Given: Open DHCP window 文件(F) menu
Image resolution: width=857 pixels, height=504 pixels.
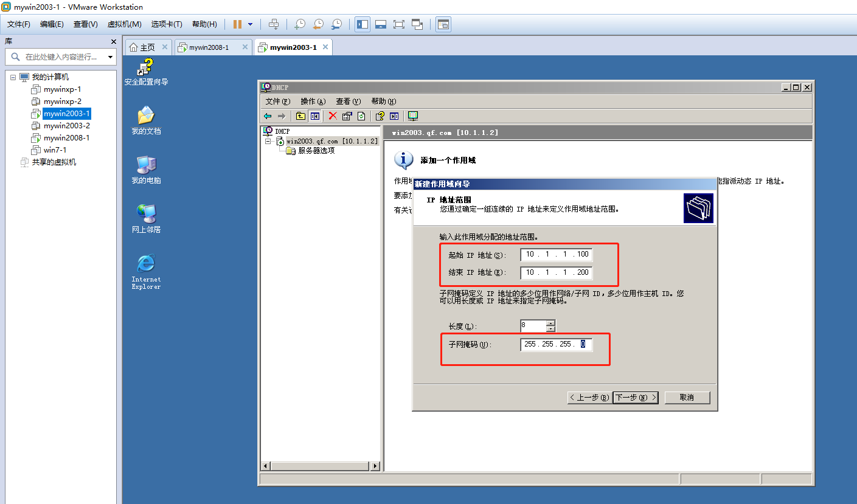Looking at the screenshot, I should (x=278, y=102).
